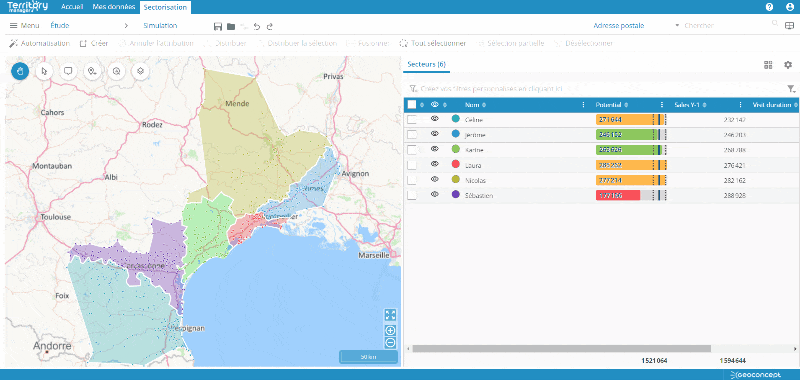Click the Étude breadcrumb link
Image resolution: width=800 pixels, height=380 pixels.
tap(60, 26)
